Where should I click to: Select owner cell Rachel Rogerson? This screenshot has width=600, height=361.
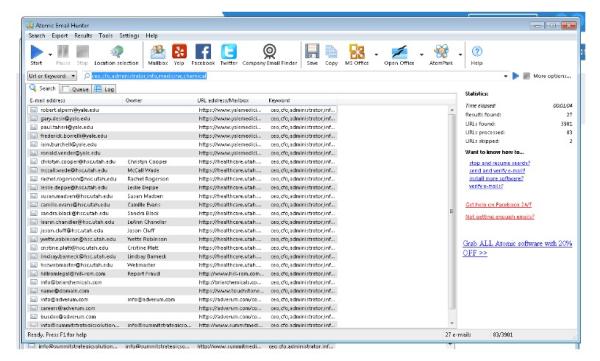coord(148,179)
